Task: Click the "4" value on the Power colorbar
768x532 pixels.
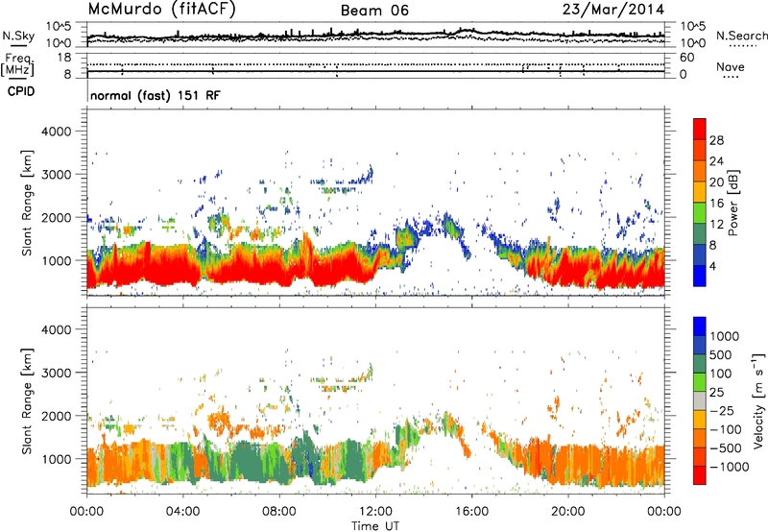Action: 713,266
